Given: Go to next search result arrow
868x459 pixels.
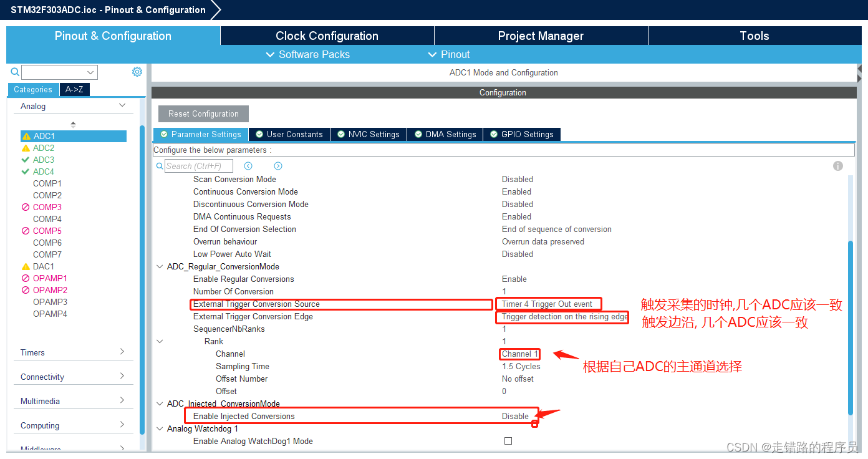Looking at the screenshot, I should tap(278, 166).
